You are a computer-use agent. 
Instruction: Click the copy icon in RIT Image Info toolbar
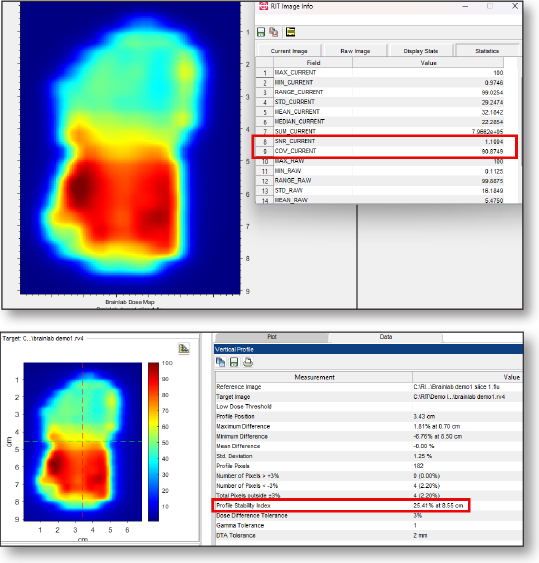tap(274, 32)
